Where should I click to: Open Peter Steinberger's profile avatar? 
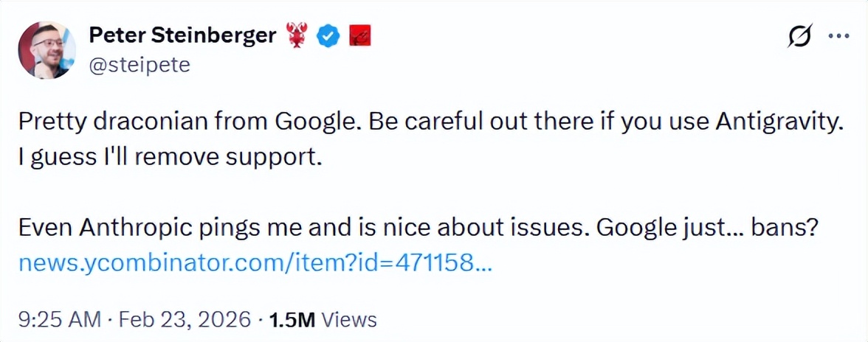pos(46,49)
